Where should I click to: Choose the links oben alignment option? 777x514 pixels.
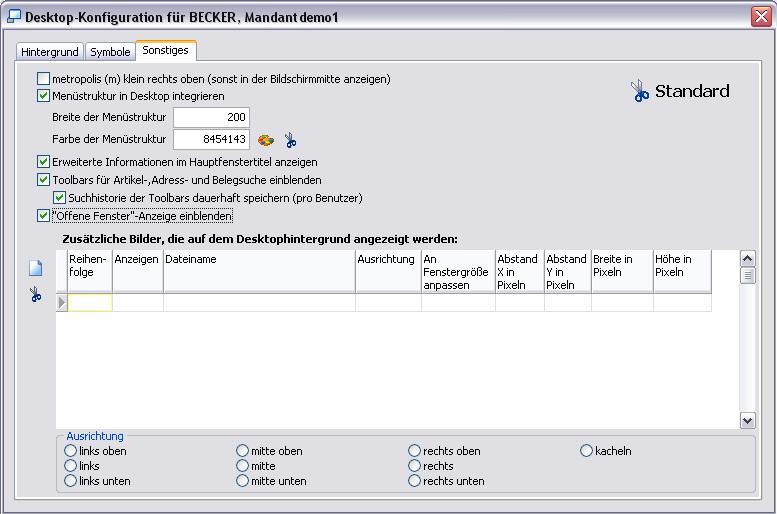point(70,451)
